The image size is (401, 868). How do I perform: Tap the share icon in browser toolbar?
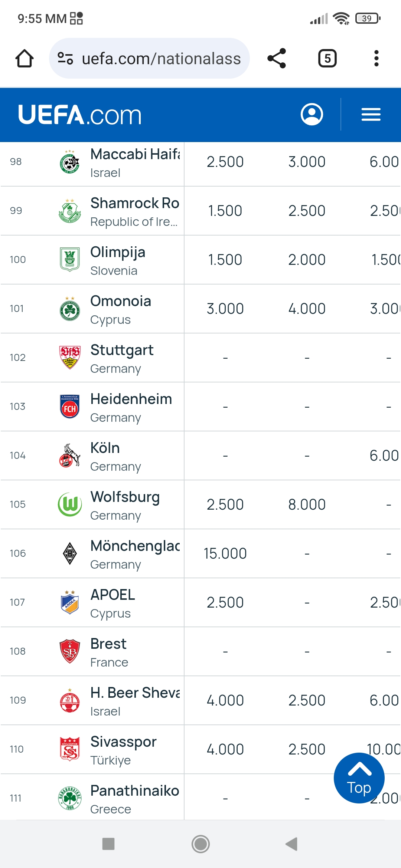[x=277, y=59]
